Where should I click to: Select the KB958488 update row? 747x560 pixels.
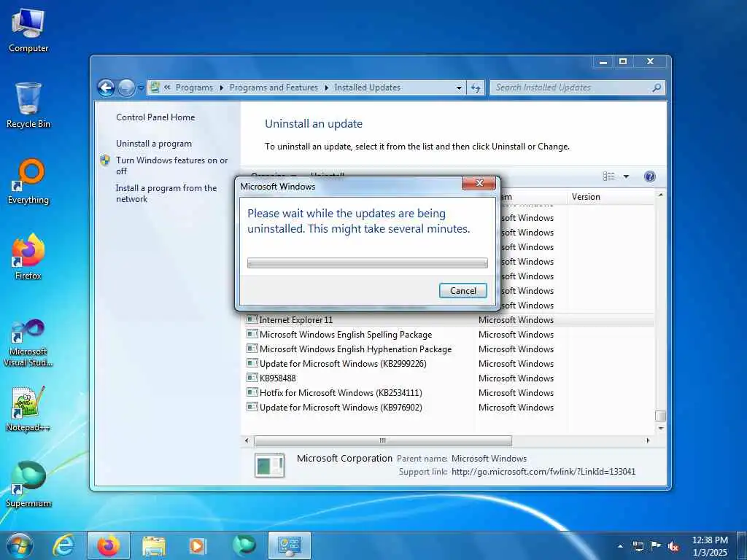point(450,378)
